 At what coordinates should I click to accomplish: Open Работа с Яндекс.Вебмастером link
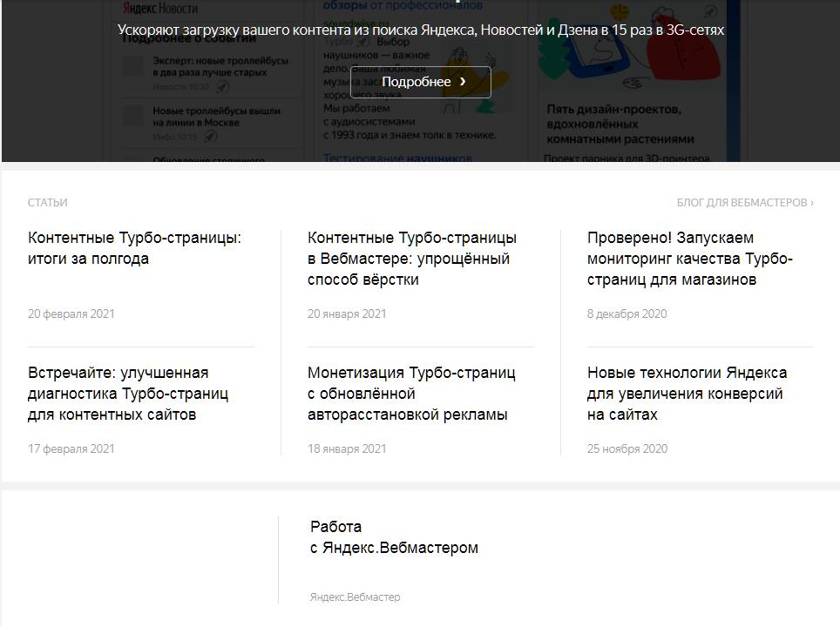click(x=394, y=537)
